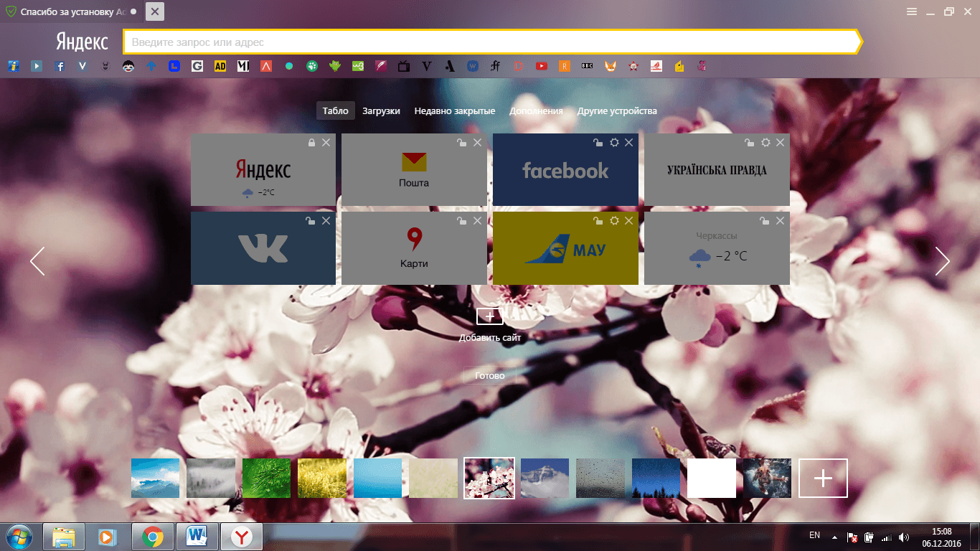Remove the Пошта tile
The height and width of the screenshot is (551, 980).
[x=478, y=143]
